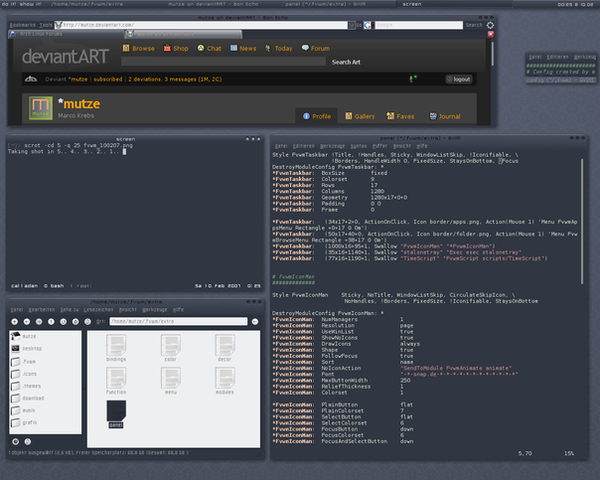Open the musik folder in sidebar
Viewport: 600px width, 480px height.
23,410
